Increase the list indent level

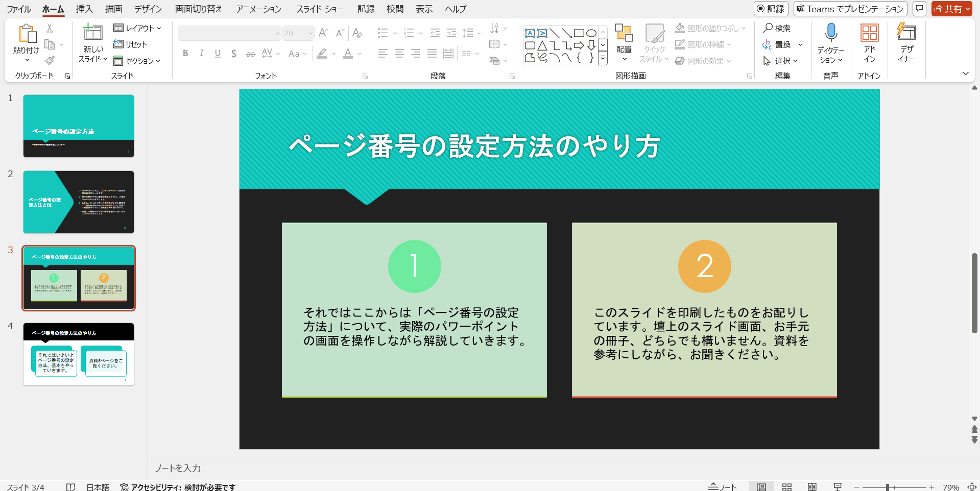click(x=451, y=33)
